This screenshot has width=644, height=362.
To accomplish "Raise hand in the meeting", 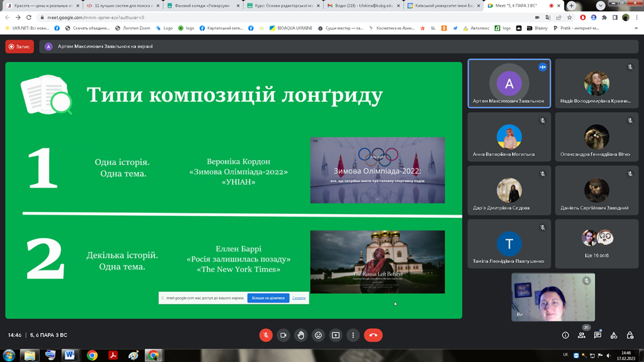I will coord(301,336).
